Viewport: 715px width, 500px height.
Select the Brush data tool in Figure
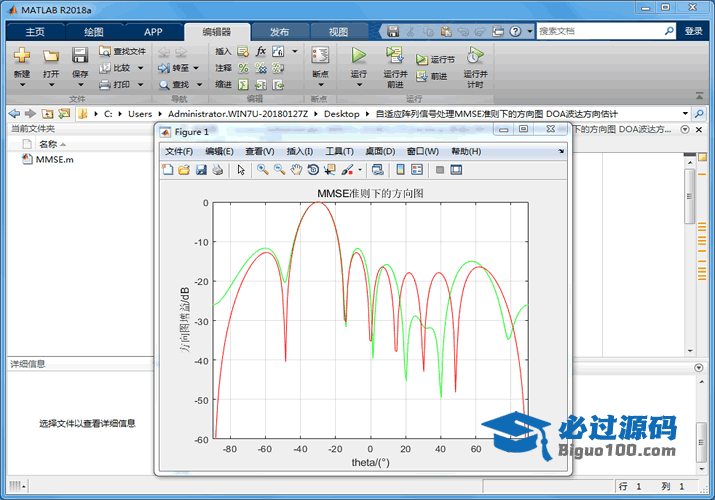347,170
